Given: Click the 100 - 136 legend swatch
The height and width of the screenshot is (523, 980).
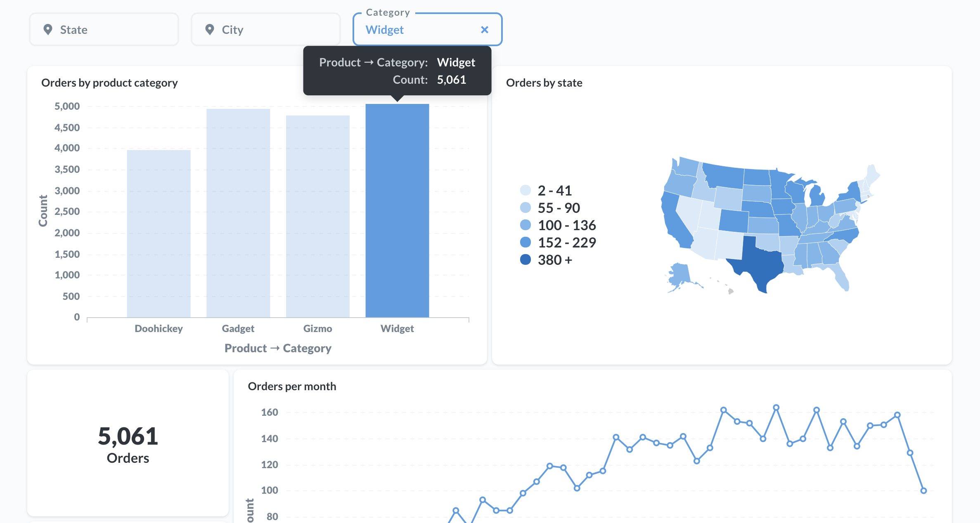Looking at the screenshot, I should [526, 225].
